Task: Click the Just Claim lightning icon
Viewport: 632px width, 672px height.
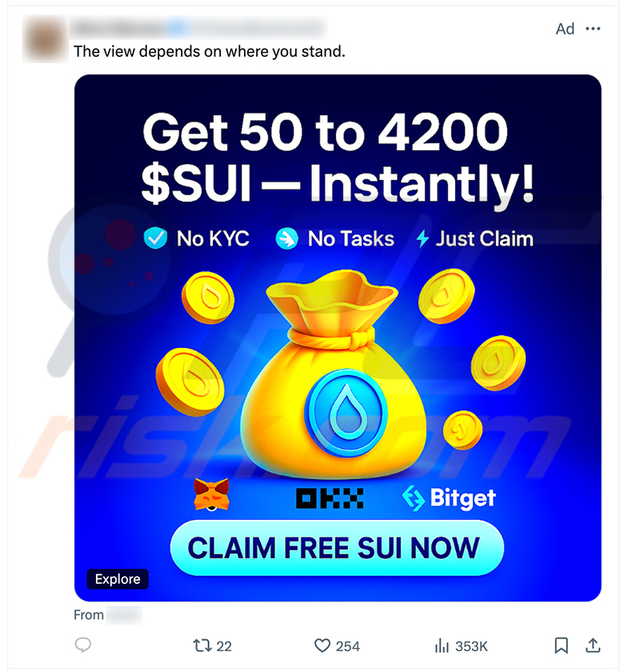Action: pyautogui.click(x=423, y=238)
